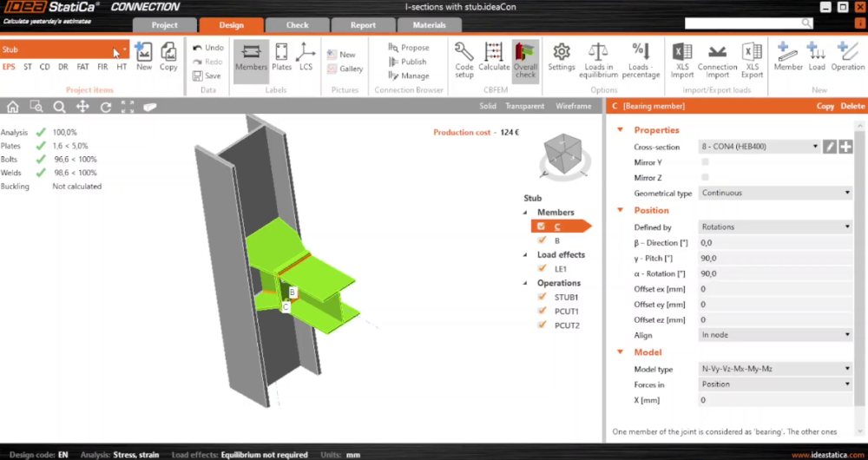Add a new Operation
Screen dimensions: 868x460
(x=847, y=56)
